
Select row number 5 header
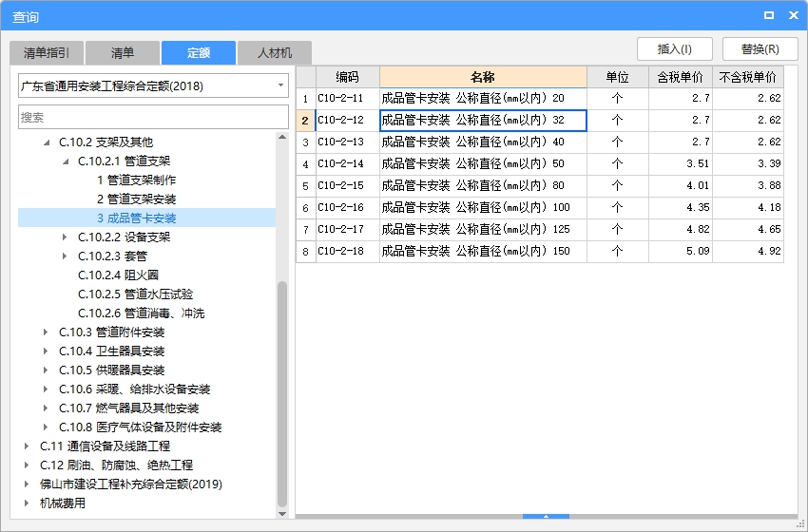305,185
